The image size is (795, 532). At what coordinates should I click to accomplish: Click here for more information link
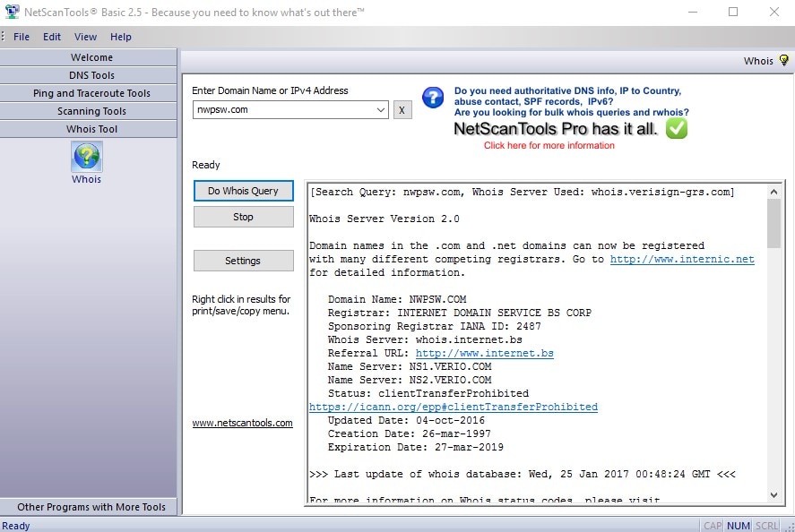549,145
